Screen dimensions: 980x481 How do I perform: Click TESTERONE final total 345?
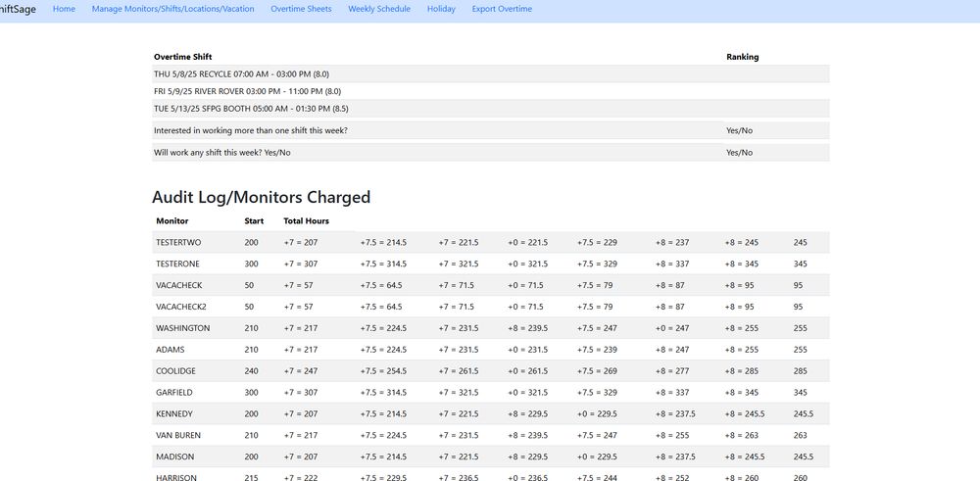click(801, 264)
